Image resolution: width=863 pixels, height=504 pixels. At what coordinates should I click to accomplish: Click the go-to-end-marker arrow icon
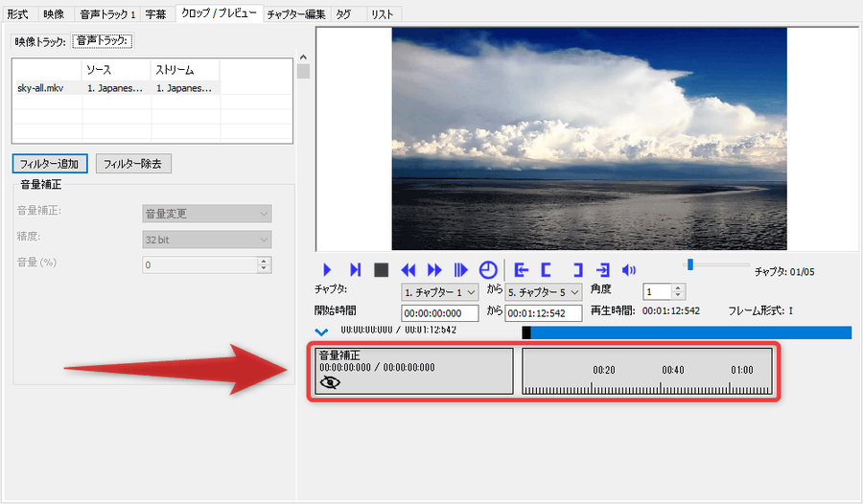603,269
